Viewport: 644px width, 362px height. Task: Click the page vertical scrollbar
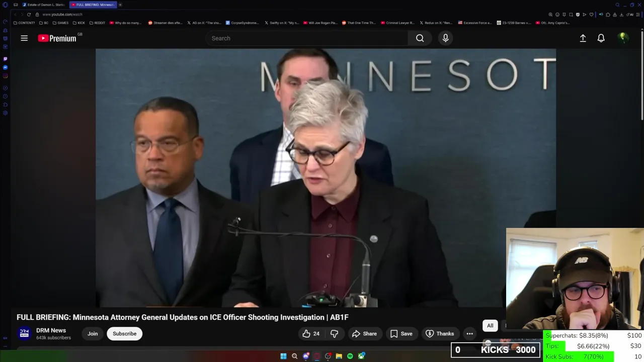642,75
